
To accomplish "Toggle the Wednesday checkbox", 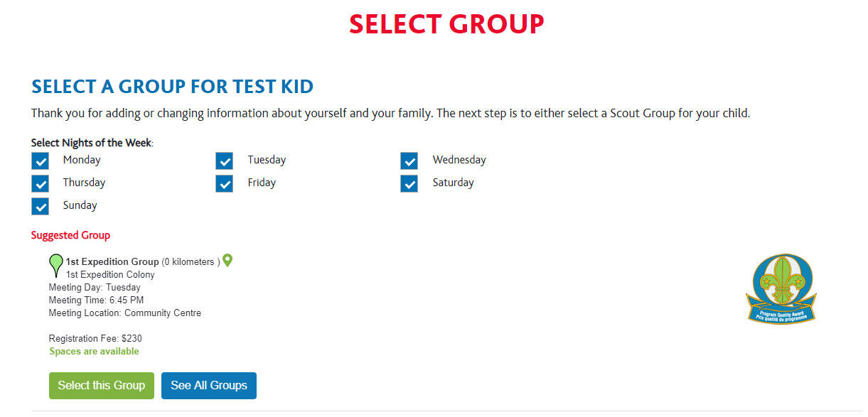I will click(409, 161).
